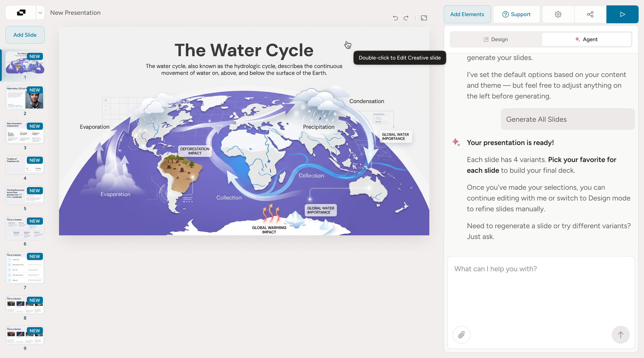
Task: Open the Support help button
Action: 516,14
